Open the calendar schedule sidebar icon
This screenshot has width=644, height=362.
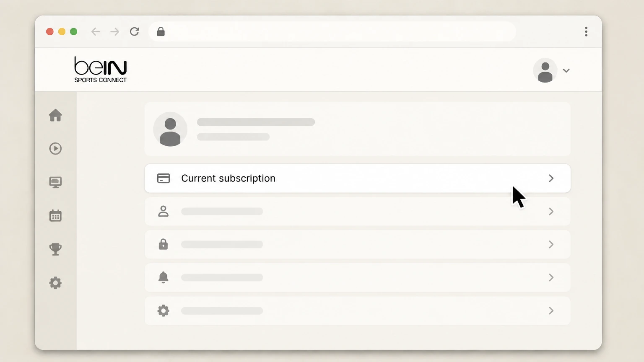pyautogui.click(x=55, y=216)
